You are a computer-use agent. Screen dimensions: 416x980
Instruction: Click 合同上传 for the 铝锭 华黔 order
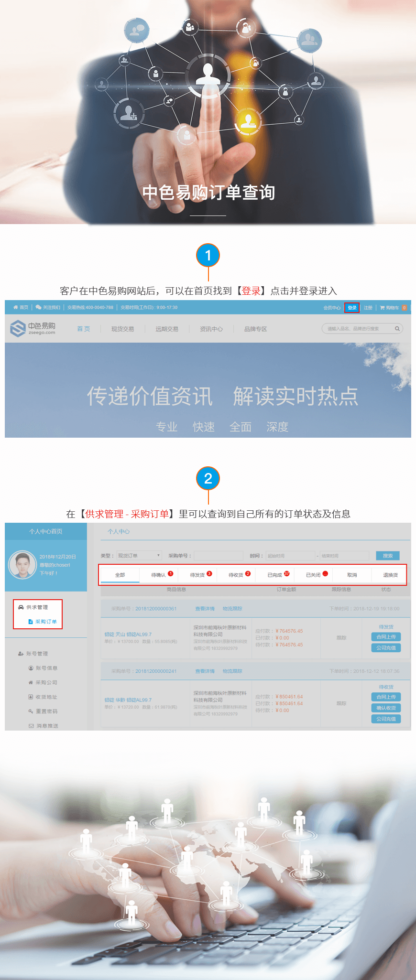pyautogui.click(x=386, y=697)
